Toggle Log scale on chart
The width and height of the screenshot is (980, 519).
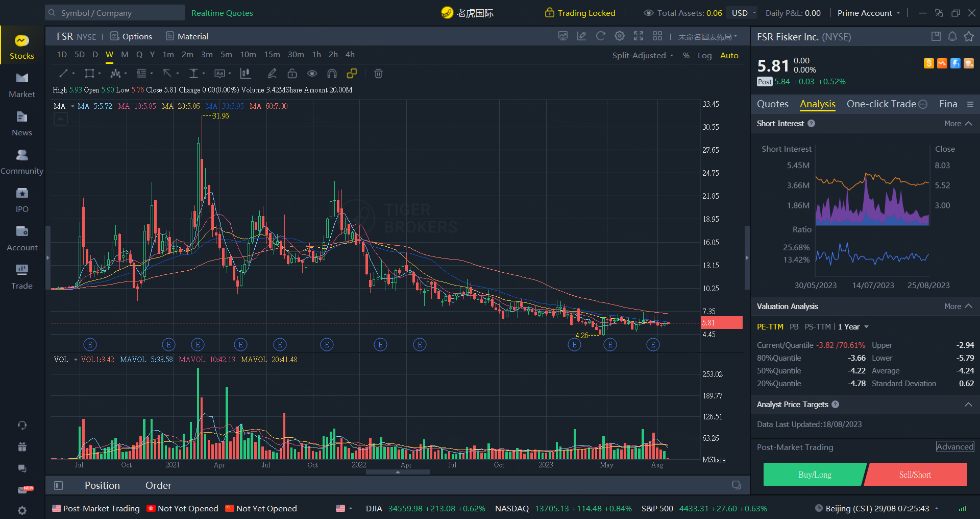[704, 56]
